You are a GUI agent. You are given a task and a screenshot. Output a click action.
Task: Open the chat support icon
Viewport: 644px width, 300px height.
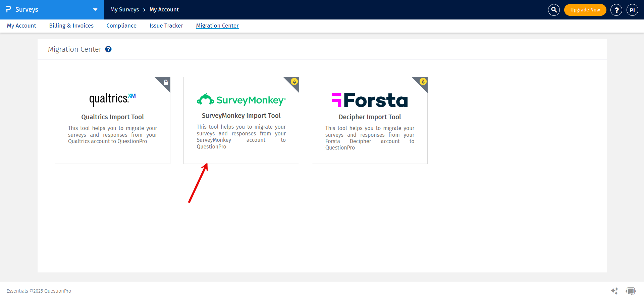tap(631, 291)
